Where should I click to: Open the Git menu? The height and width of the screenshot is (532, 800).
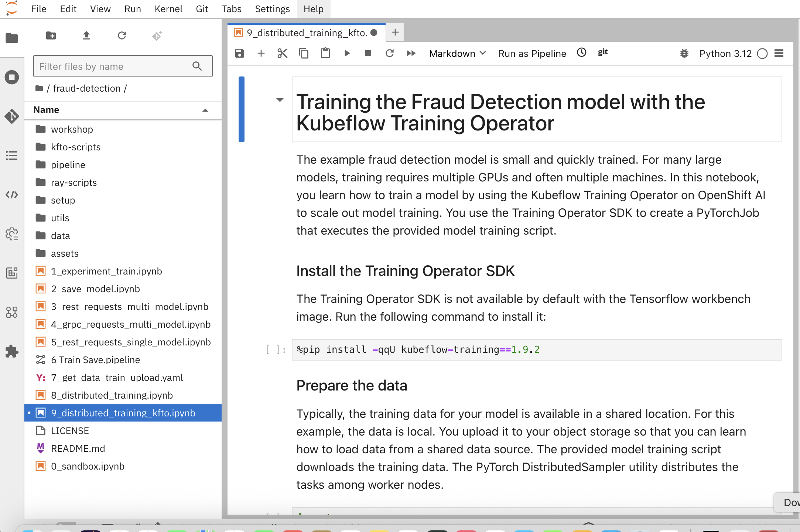[202, 9]
